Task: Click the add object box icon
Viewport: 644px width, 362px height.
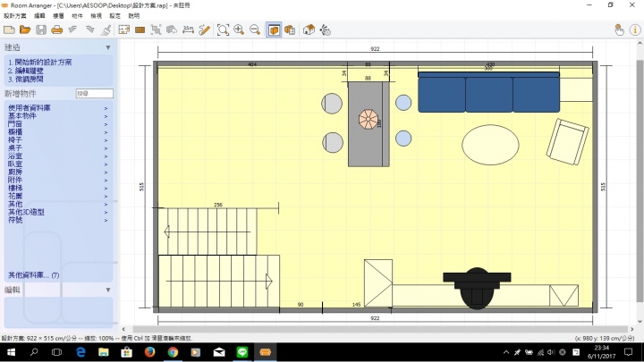Action: click(x=172, y=30)
